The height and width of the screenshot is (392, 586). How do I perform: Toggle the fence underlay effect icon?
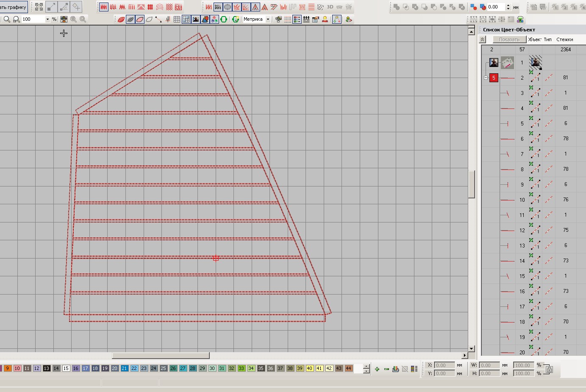[218, 7]
